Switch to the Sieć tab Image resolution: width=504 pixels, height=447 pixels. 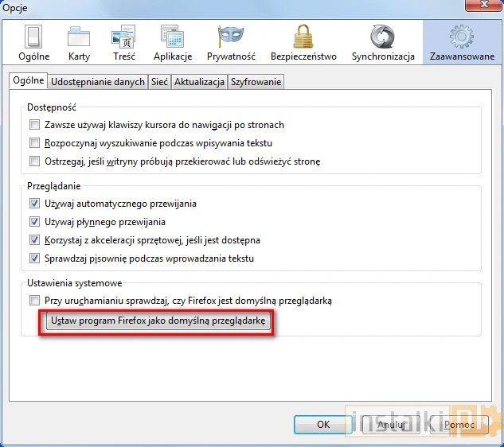pos(159,82)
